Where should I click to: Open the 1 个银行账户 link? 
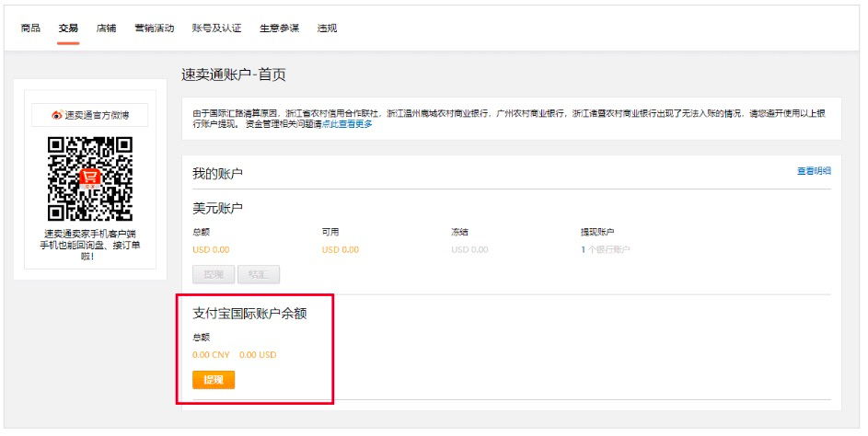tap(605, 249)
